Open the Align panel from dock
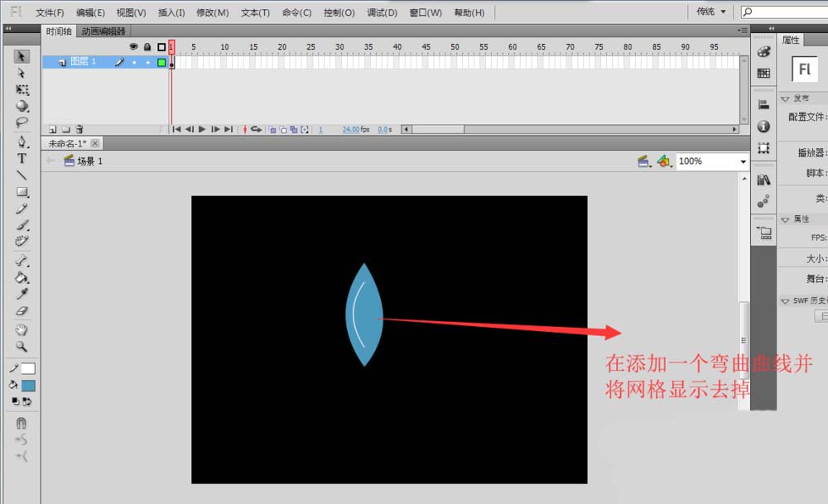The height and width of the screenshot is (504, 828). [763, 105]
